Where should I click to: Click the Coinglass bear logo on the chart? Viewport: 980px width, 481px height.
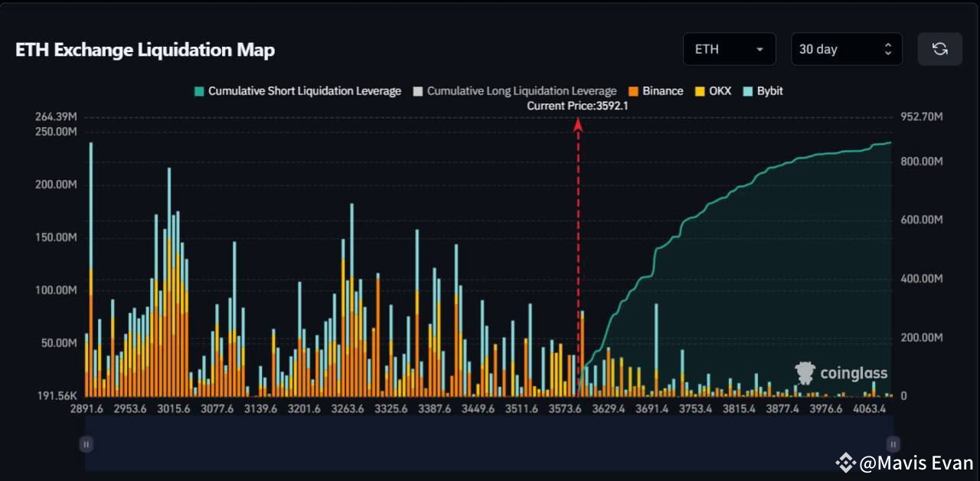(804, 374)
